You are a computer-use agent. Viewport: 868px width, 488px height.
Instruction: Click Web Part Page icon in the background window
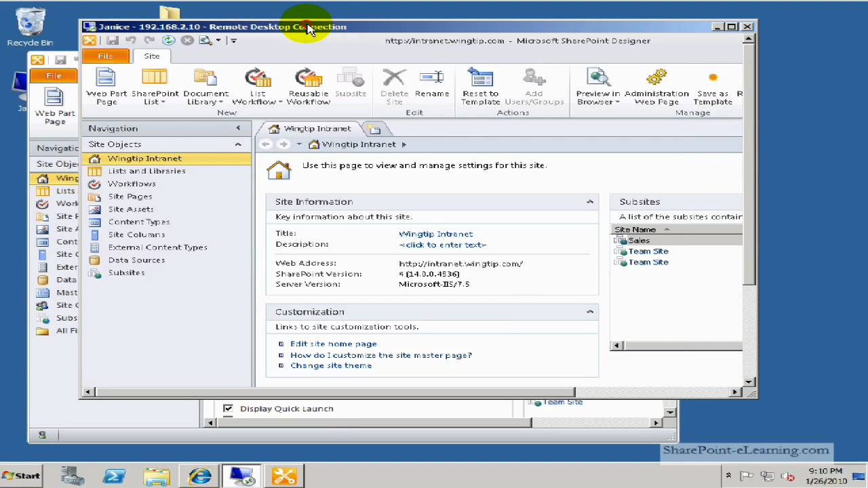[x=54, y=105]
